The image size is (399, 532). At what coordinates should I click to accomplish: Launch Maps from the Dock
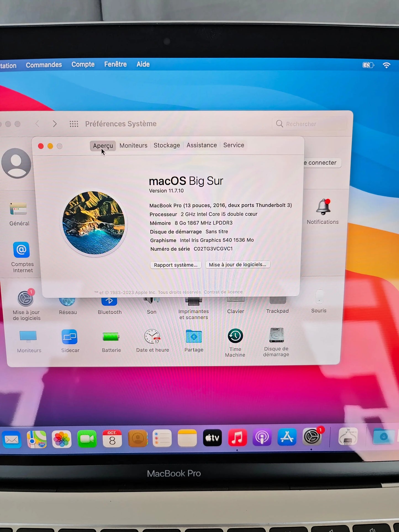coord(36,439)
